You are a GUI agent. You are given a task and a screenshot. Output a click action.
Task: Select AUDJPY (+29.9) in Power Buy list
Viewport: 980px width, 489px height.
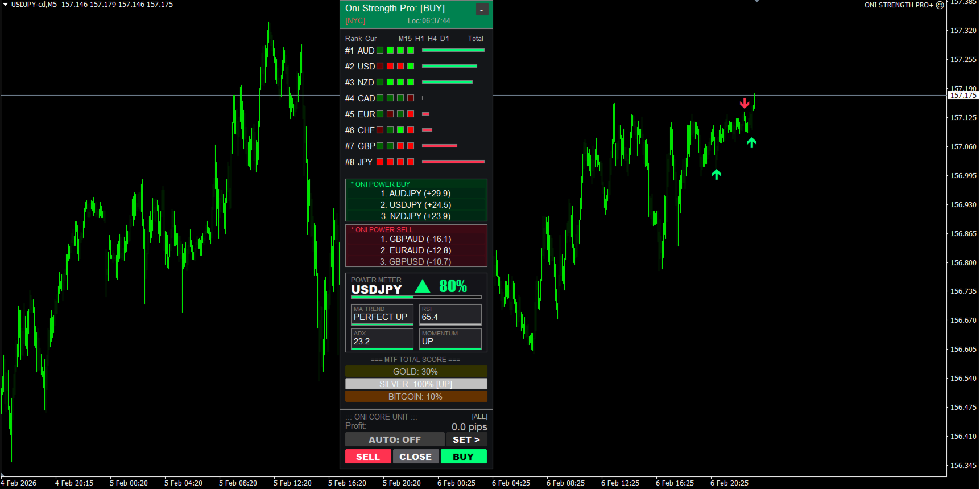click(x=416, y=194)
